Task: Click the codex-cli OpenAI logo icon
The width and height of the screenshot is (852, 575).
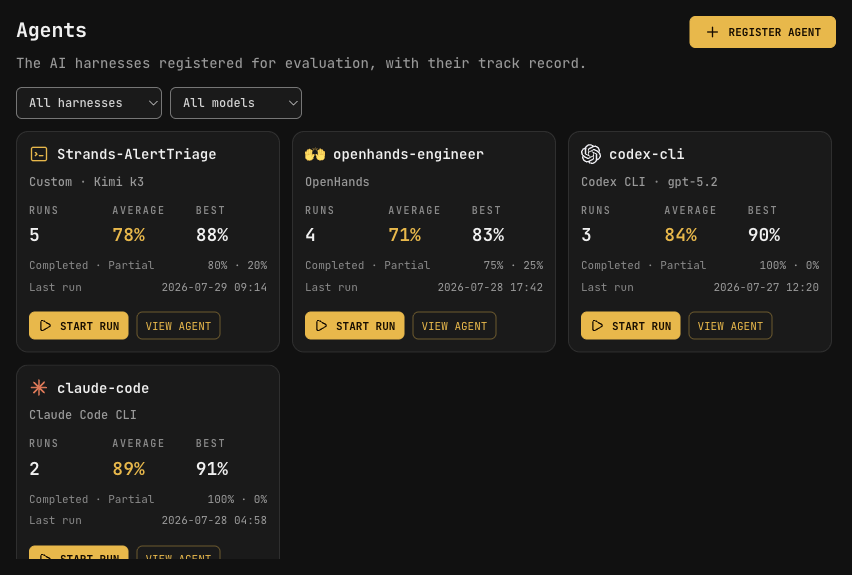Action: [x=591, y=154]
